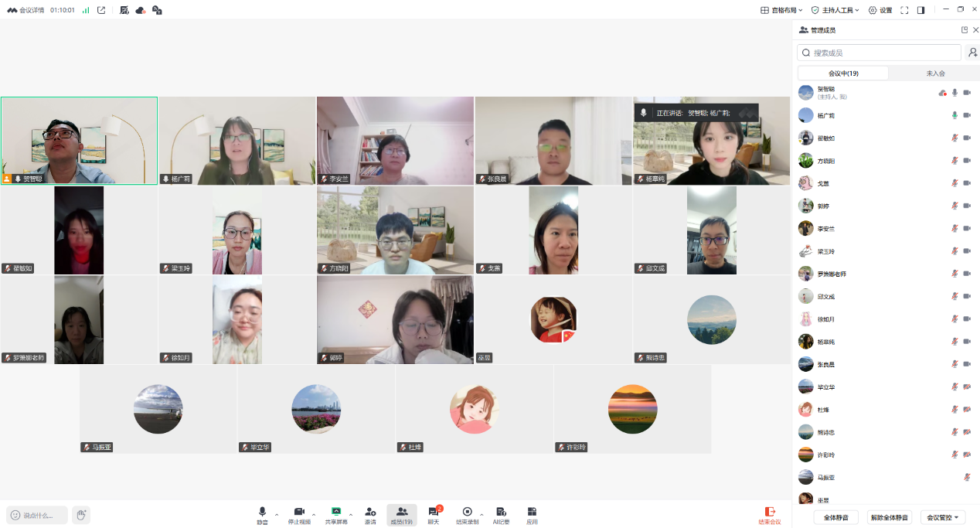Click the 结束会议 end meeting button
Image resolution: width=980 pixels, height=528 pixels.
tap(769, 515)
